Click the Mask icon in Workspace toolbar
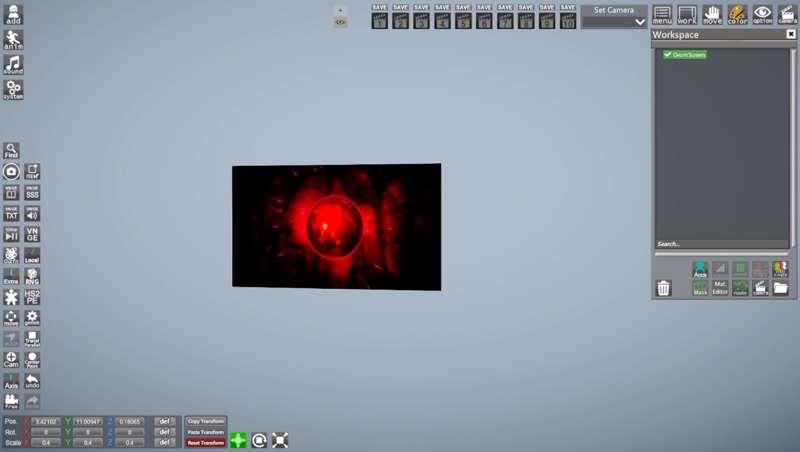This screenshot has width=800, height=452. [700, 288]
